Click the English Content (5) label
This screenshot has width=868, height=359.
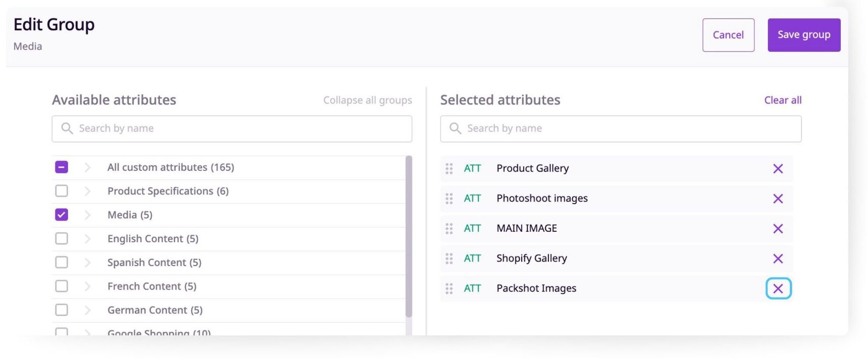point(153,238)
